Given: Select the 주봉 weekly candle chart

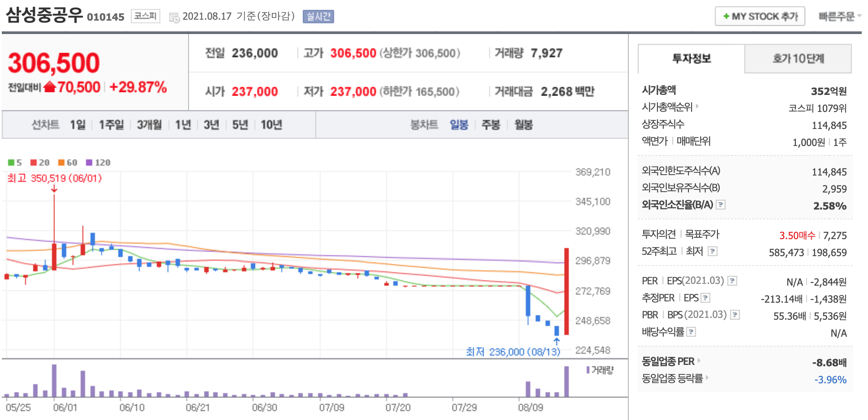Looking at the screenshot, I should [491, 124].
